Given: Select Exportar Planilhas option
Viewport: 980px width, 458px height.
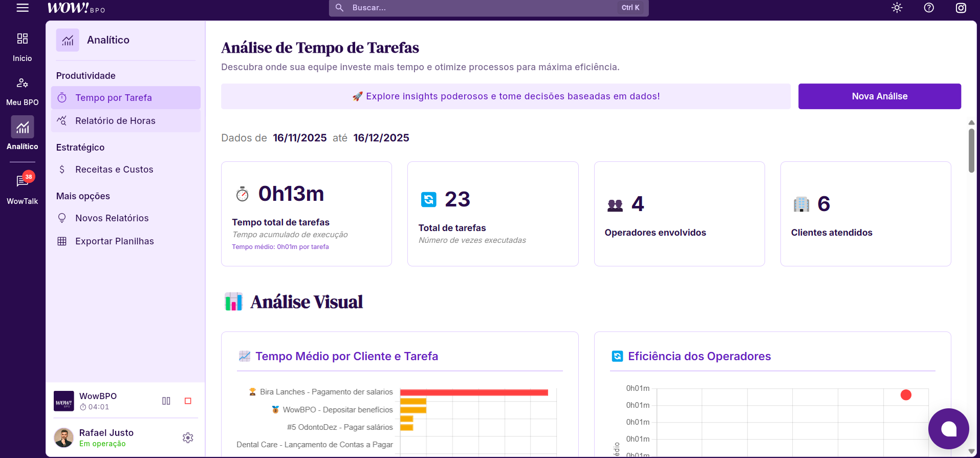Looking at the screenshot, I should (114, 241).
